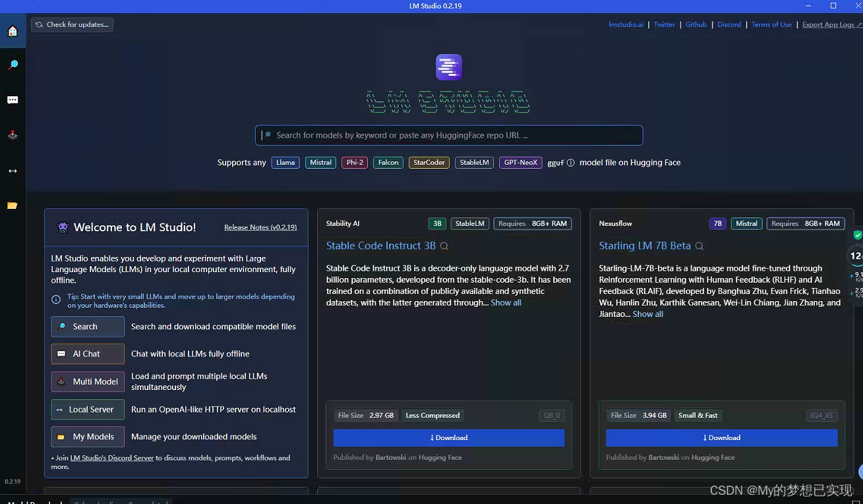Click the 3B badge on Stability AI card

(x=437, y=224)
